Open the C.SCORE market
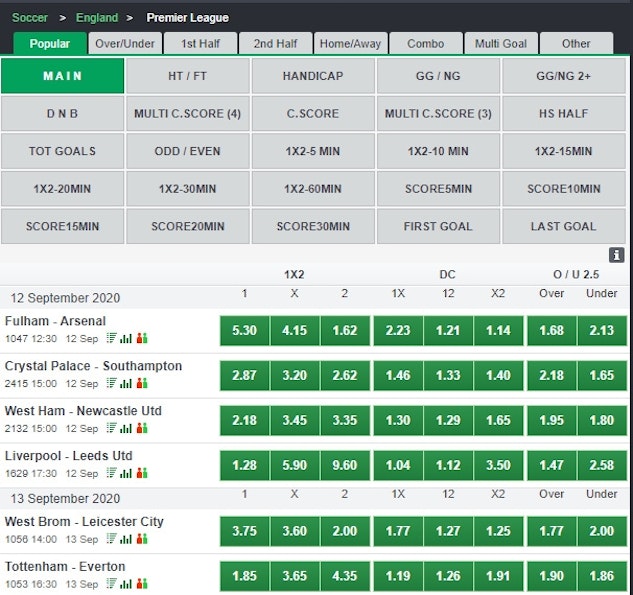The height and width of the screenshot is (595, 633). 313,113
